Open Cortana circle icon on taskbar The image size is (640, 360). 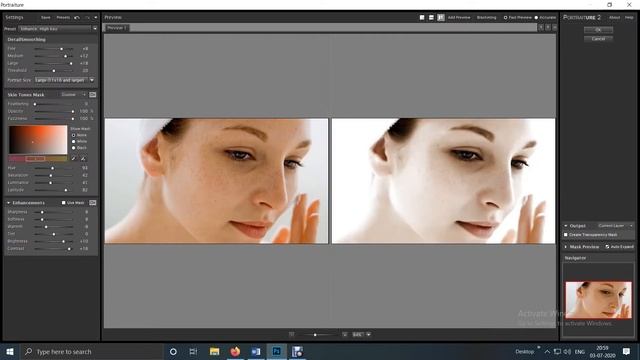[173, 351]
